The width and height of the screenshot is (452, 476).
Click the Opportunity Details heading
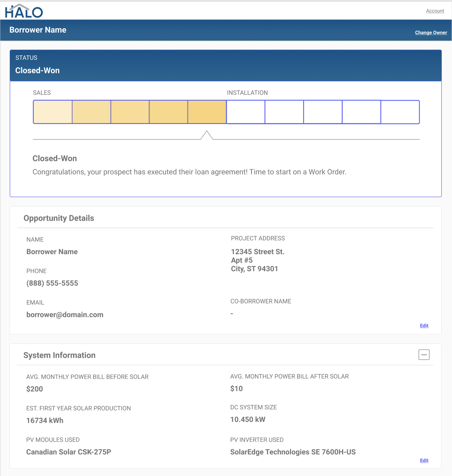click(x=59, y=218)
